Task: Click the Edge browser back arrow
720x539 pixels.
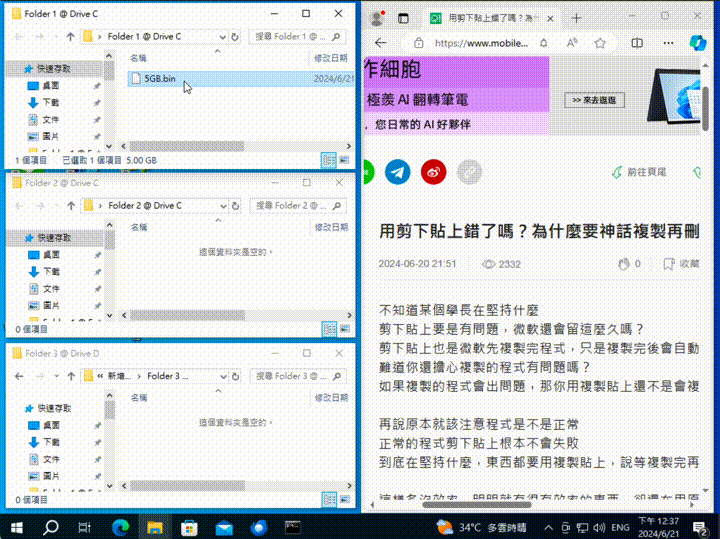Action: pos(380,43)
